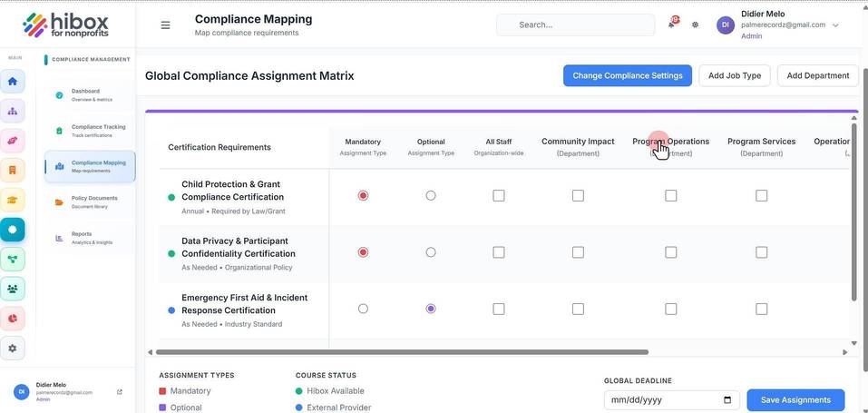Select Mandatory for Emergency First Aid certification
The height and width of the screenshot is (413, 868).
(363, 309)
